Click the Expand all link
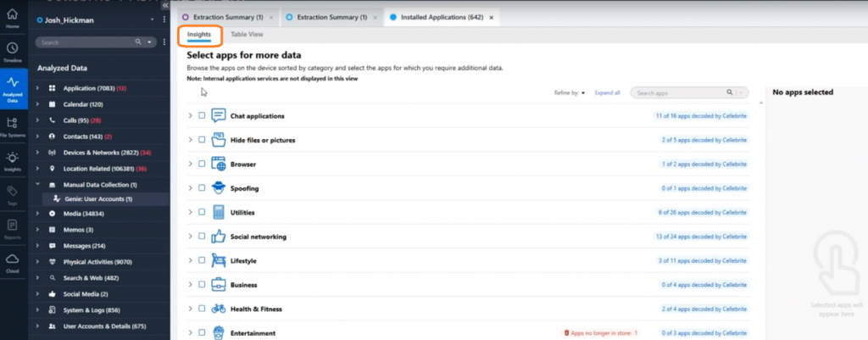This screenshot has width=868, height=340. pos(607,93)
